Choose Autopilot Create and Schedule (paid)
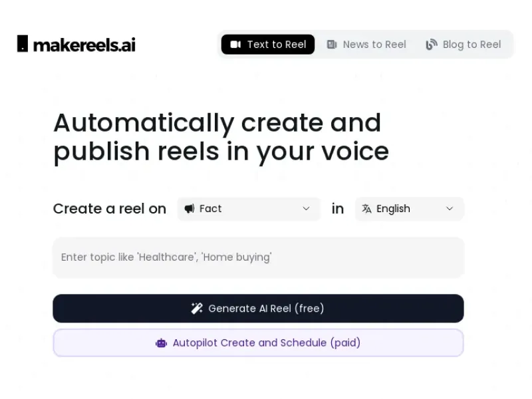The height and width of the screenshot is (399, 532). pyautogui.click(x=258, y=343)
